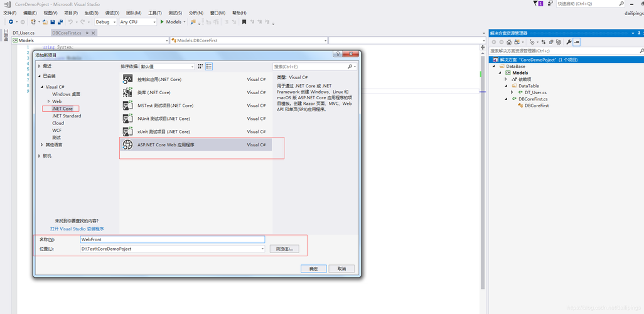Click the Home icon in Solution Explorer toolbar
The width and height of the screenshot is (644, 314).
[509, 42]
